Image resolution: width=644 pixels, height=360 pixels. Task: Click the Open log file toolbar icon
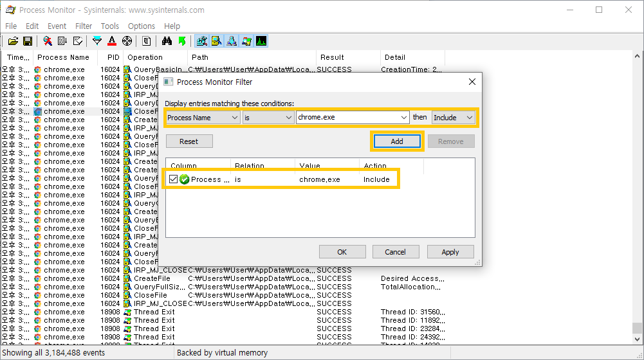(13, 41)
